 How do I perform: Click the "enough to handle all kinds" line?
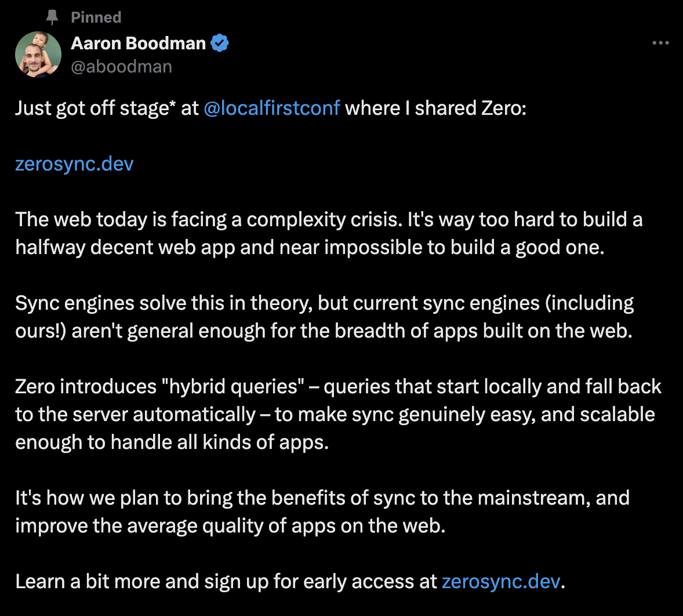[x=172, y=443]
